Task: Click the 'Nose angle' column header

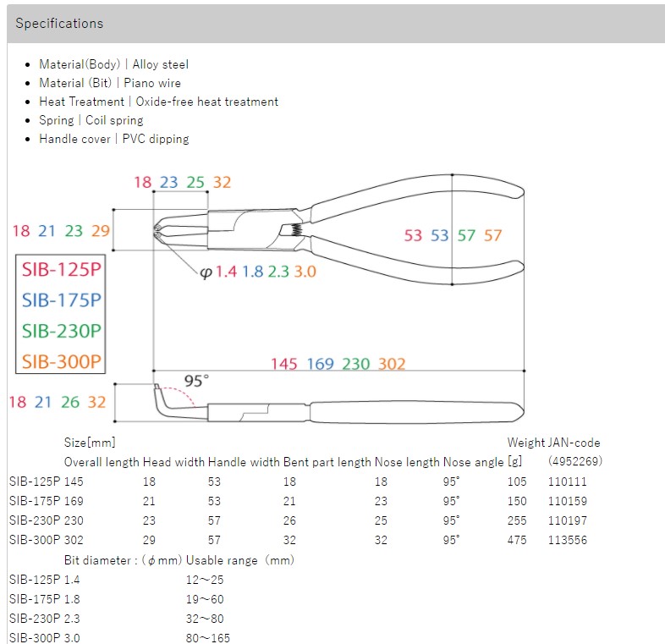Action: [x=473, y=462]
